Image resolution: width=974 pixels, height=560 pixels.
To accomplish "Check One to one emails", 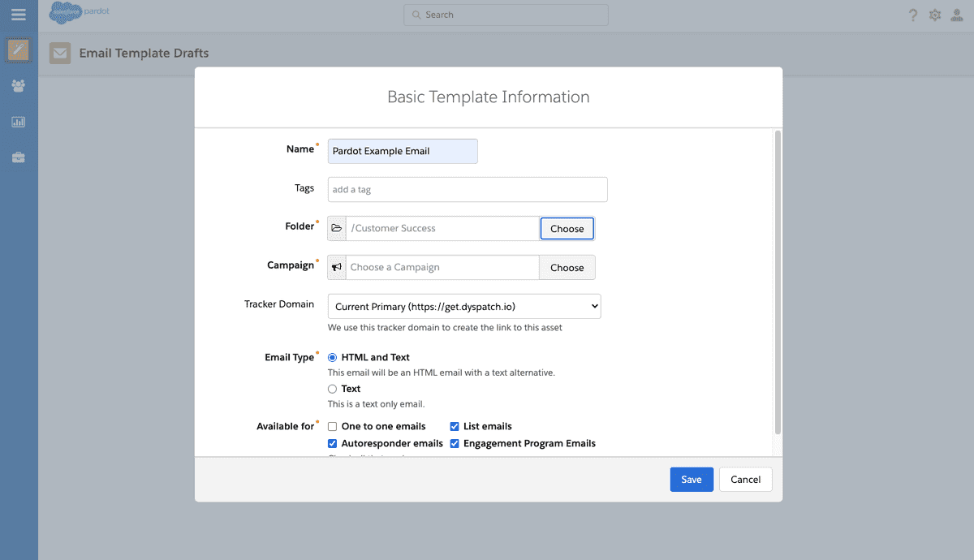I will click(333, 426).
